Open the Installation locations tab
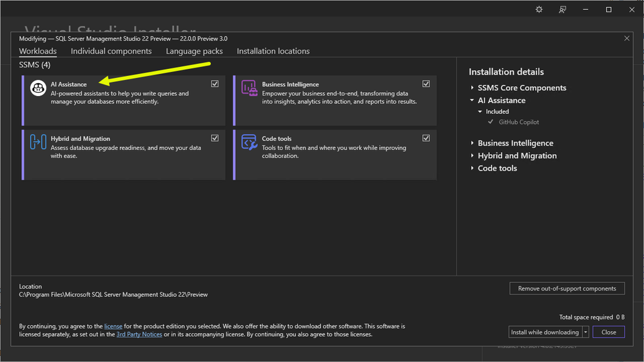 (273, 52)
